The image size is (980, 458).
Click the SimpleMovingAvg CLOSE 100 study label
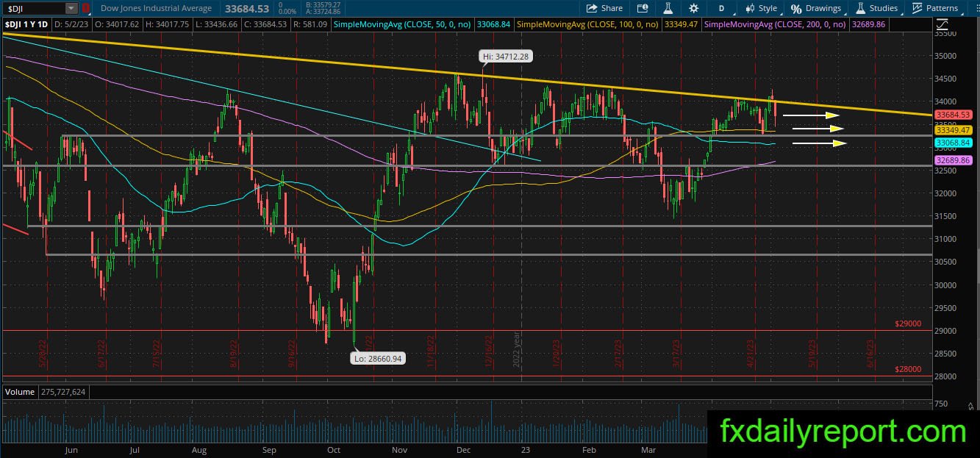(587, 24)
